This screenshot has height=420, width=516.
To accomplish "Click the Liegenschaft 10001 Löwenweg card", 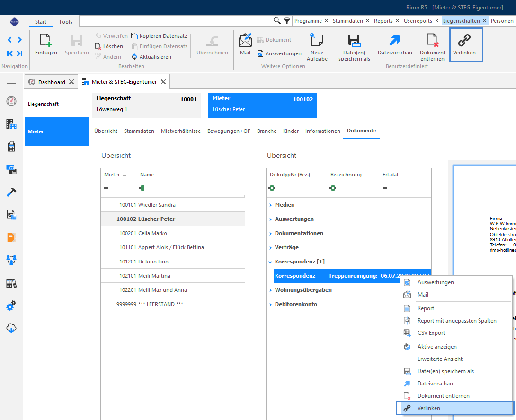I will (147, 105).
